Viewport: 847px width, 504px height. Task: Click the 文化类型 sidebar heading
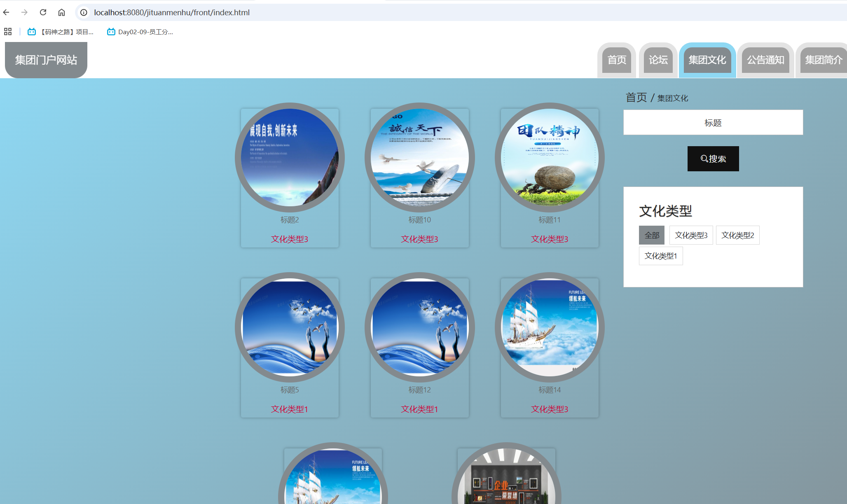pyautogui.click(x=665, y=211)
